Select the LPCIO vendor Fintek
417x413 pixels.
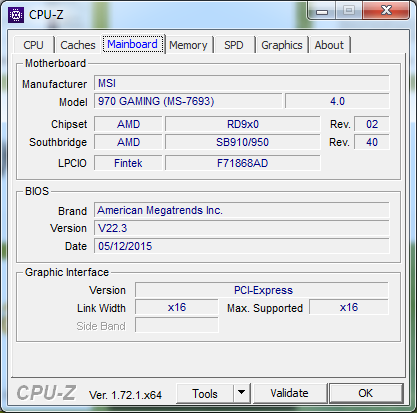pyautogui.click(x=128, y=163)
